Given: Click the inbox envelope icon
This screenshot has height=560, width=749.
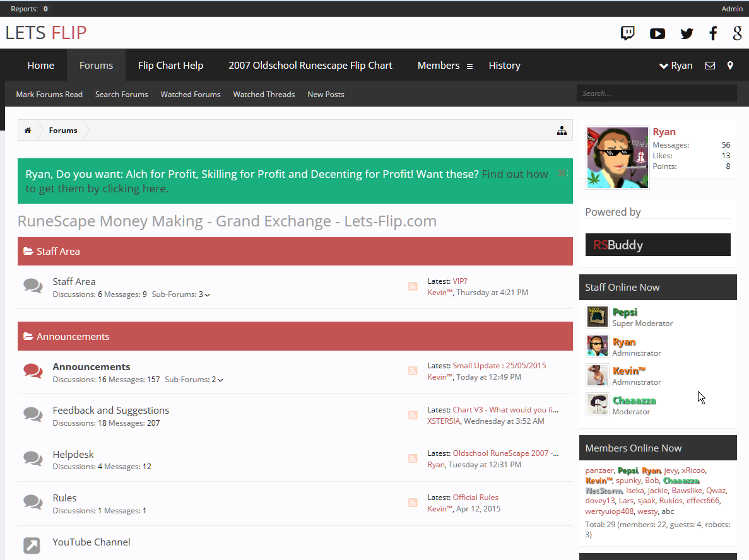Looking at the screenshot, I should [710, 66].
